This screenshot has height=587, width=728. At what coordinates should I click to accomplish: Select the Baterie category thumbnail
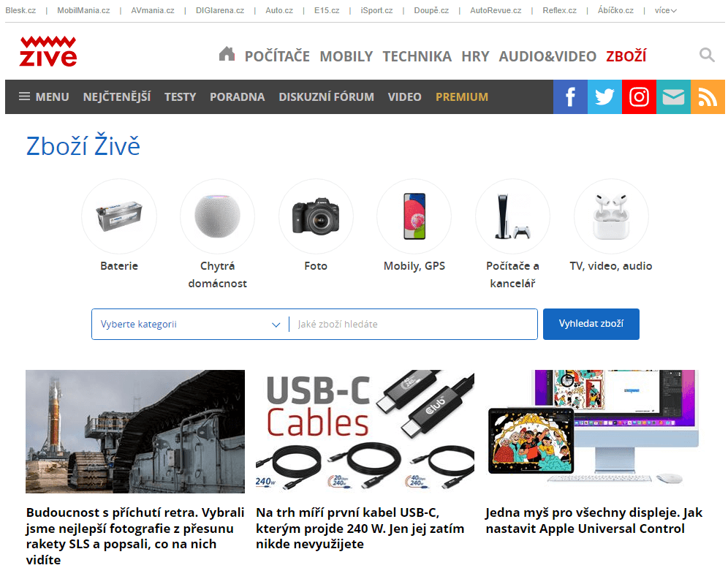pos(119,216)
